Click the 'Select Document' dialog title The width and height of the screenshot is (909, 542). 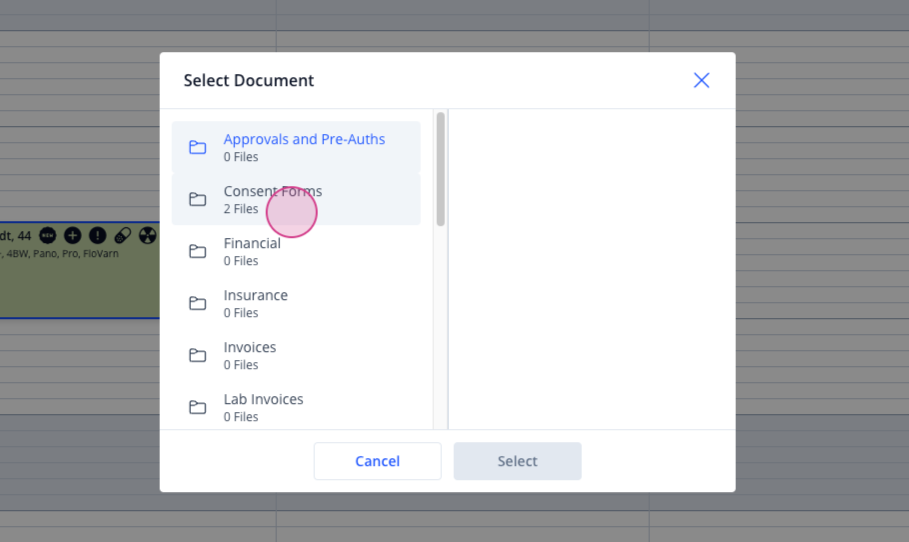pos(249,80)
